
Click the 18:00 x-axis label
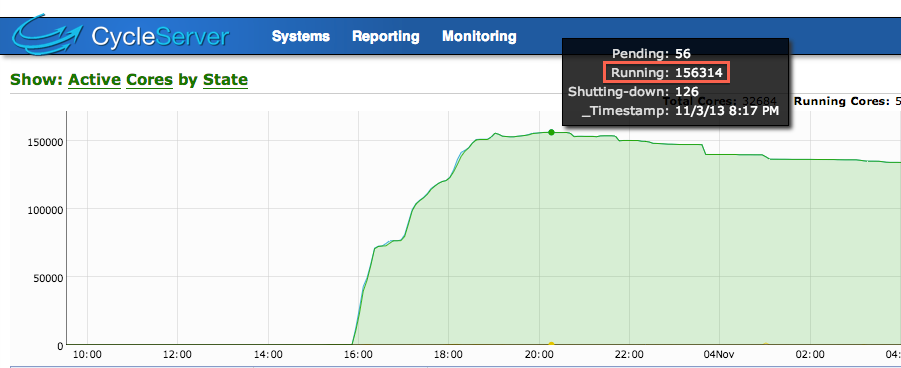point(448,354)
